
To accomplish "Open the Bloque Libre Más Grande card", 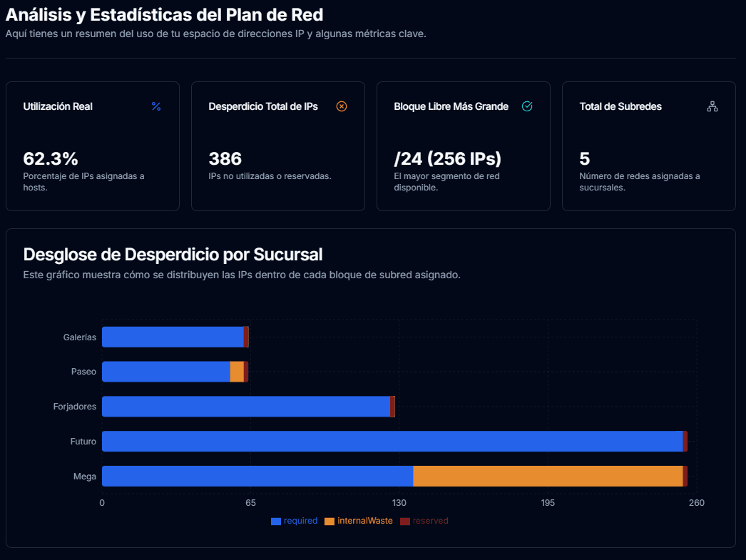I will tap(463, 145).
